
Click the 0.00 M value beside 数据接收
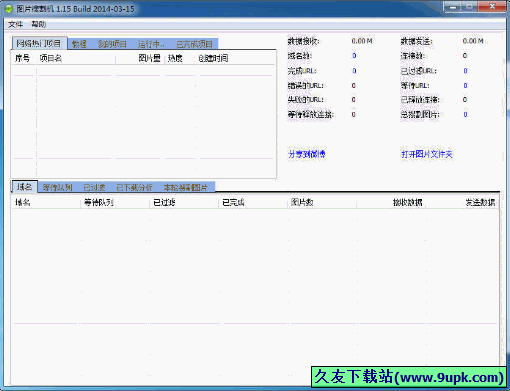(x=362, y=41)
